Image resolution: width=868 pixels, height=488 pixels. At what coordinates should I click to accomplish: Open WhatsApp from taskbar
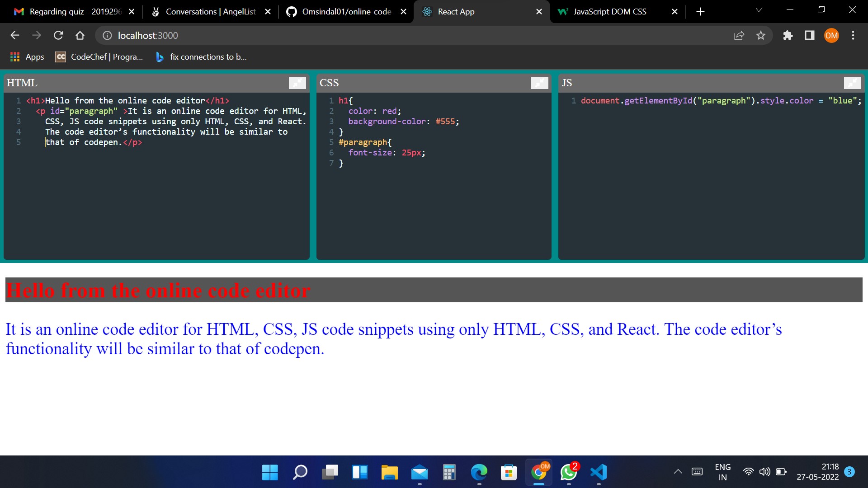tap(569, 472)
